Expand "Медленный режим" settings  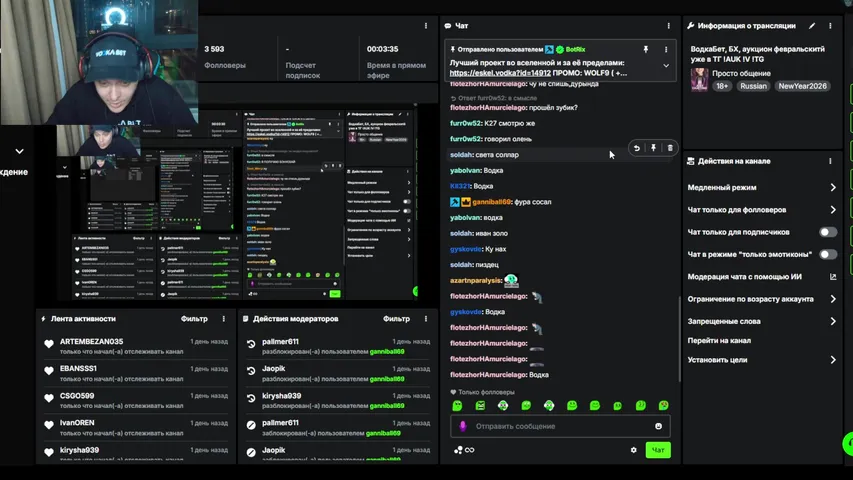(x=832, y=187)
